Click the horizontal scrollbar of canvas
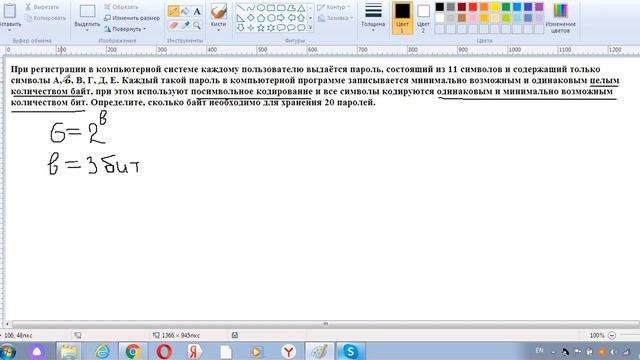The width and height of the screenshot is (640, 360). (325, 324)
